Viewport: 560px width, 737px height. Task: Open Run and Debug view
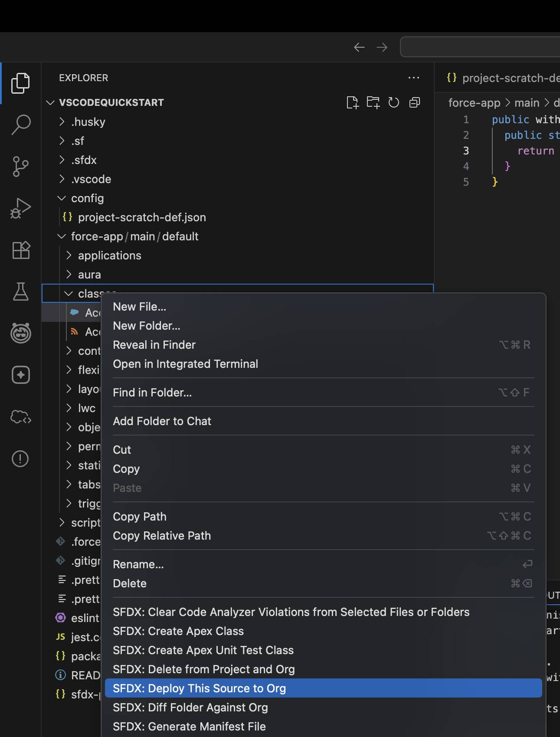tap(20, 208)
